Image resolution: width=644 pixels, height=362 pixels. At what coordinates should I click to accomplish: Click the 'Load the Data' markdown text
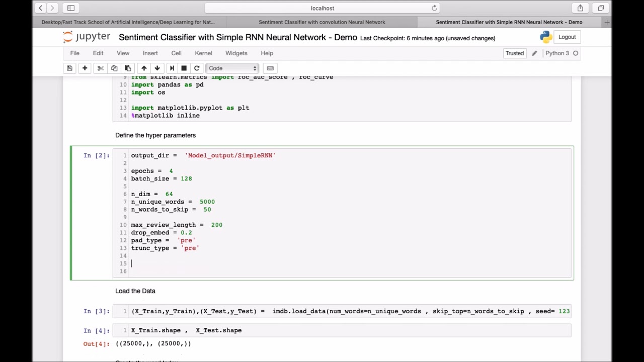coord(135,291)
